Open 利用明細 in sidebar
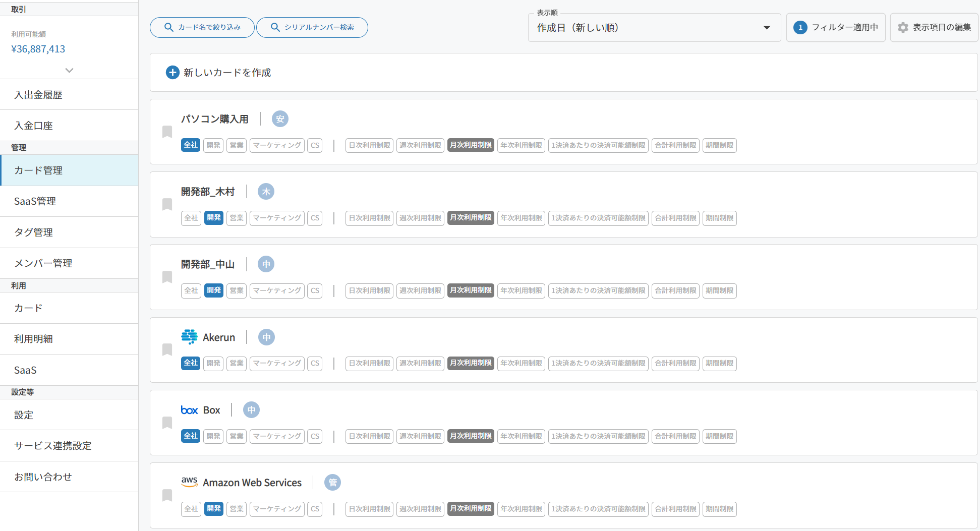This screenshot has height=531, width=980. [x=69, y=339]
